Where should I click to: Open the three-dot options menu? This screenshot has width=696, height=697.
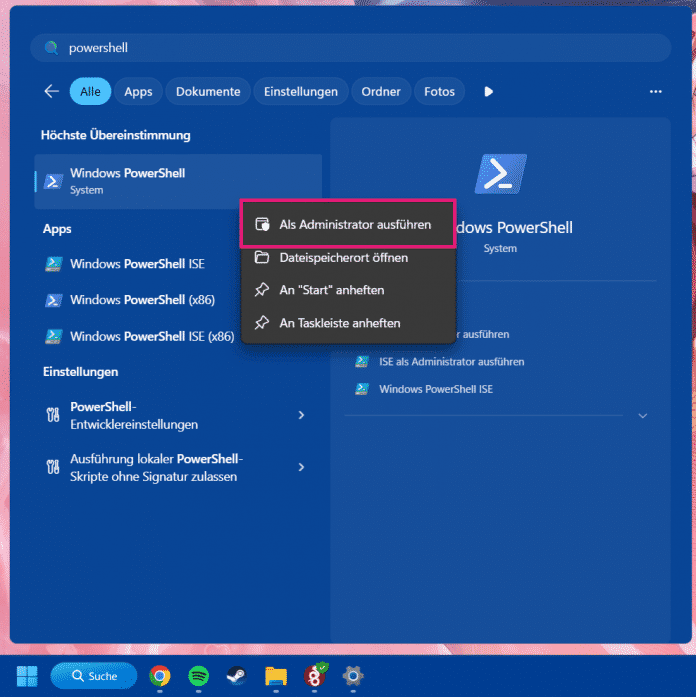[x=656, y=92]
